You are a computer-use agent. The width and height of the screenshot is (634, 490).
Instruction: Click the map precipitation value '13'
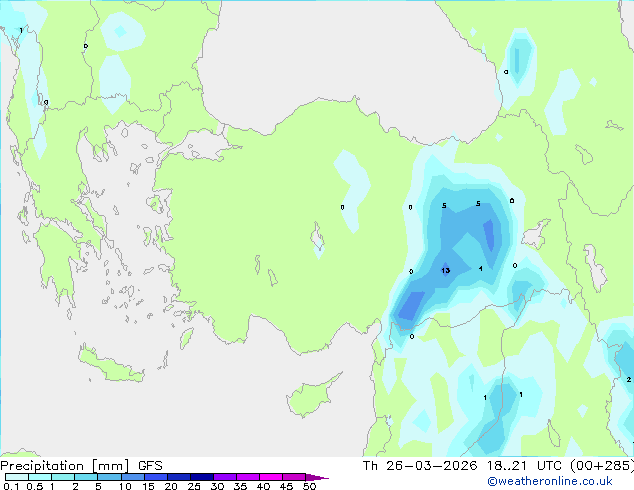[x=446, y=270]
